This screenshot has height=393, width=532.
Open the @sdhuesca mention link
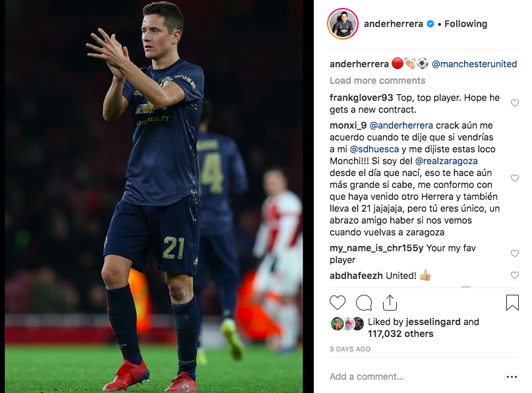pos(374,149)
